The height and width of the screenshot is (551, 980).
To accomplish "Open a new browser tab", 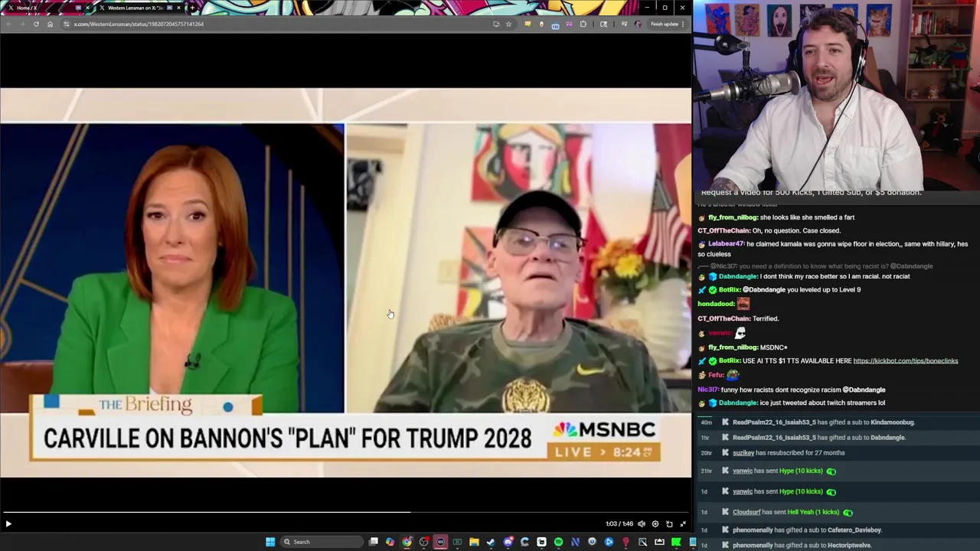I will click(192, 8).
